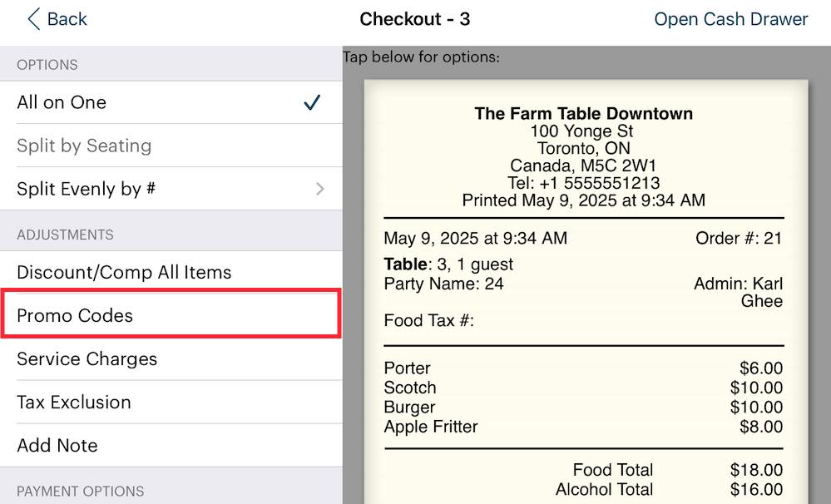
Task: Open the Promo Codes adjustment
Action: [x=75, y=315]
